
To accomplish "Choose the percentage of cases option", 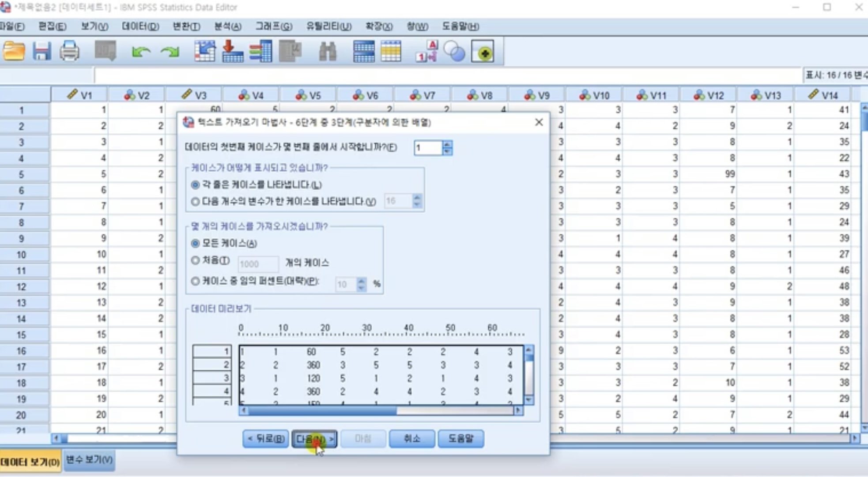I will click(195, 281).
